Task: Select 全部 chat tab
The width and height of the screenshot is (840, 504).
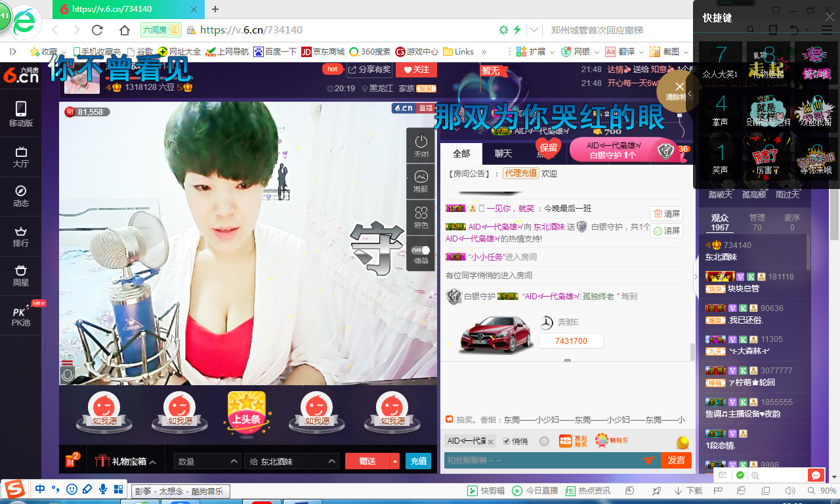Action: [x=461, y=154]
